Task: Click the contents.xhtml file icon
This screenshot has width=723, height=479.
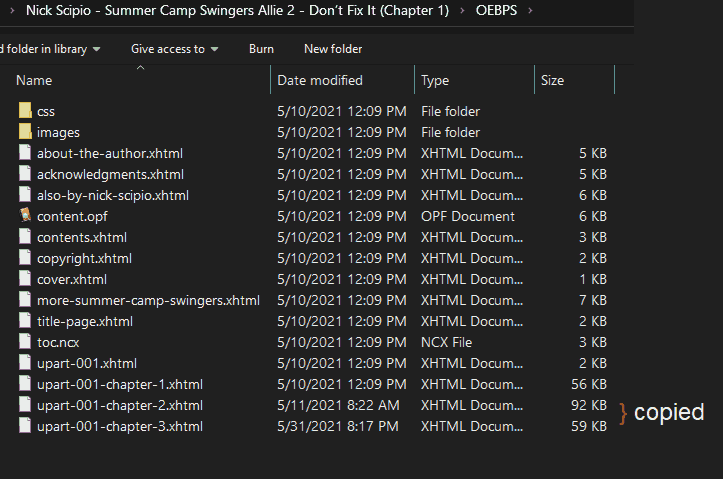Action: coord(25,237)
